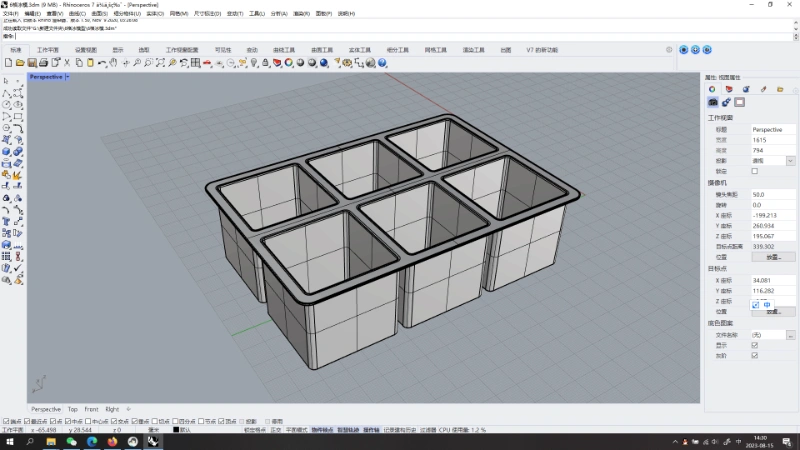Image resolution: width=800 pixels, height=450 pixels.
Task: Click the black layer color swatch in status bar
Action: (x=176, y=430)
